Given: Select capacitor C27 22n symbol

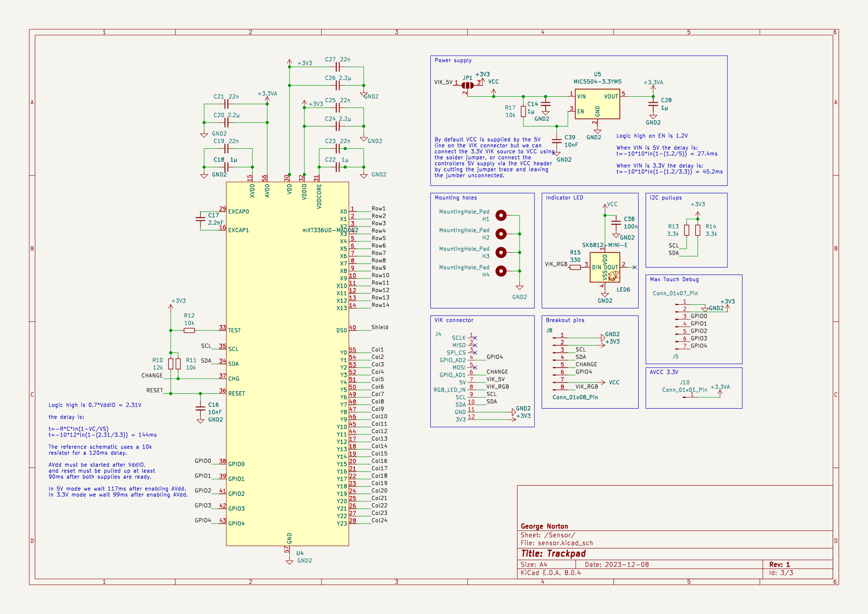Looking at the screenshot, I should [337, 67].
